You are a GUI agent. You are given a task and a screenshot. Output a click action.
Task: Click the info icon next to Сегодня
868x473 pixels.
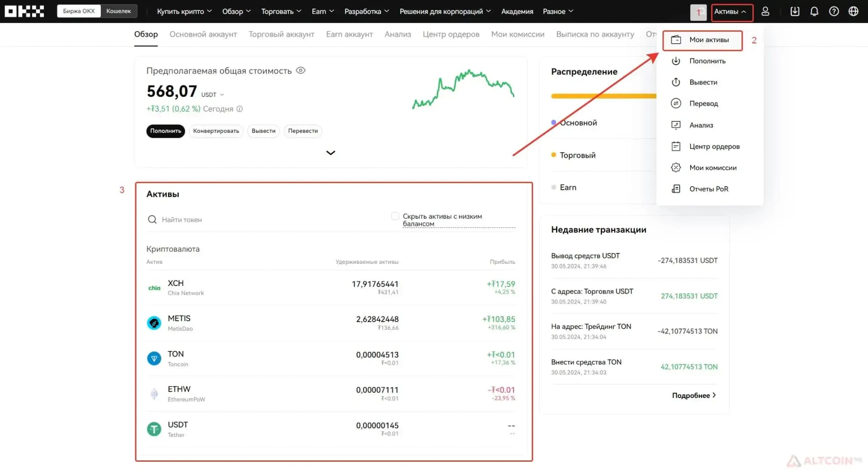(240, 109)
